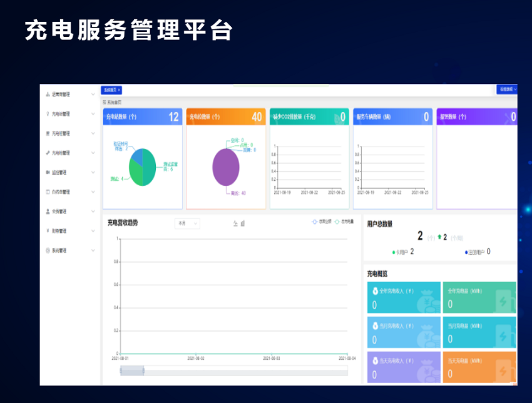Open 充电站管理 menu item
The image size is (532, 403).
coord(71,114)
